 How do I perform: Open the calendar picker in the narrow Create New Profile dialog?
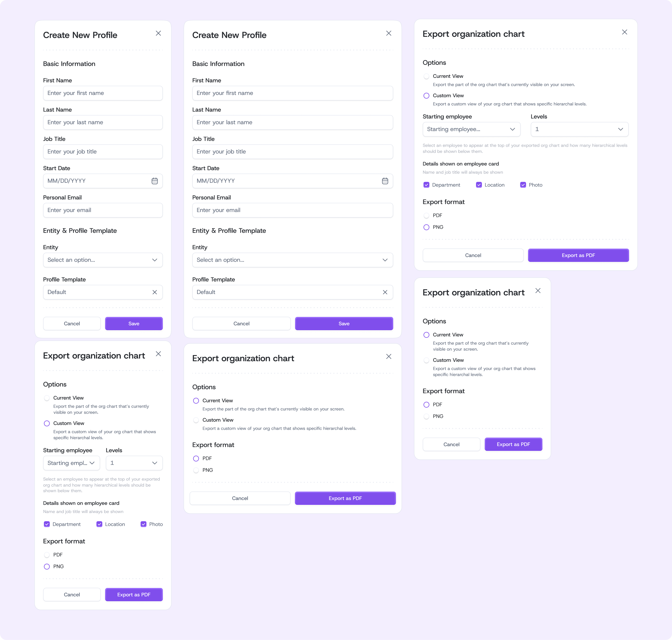tap(154, 181)
